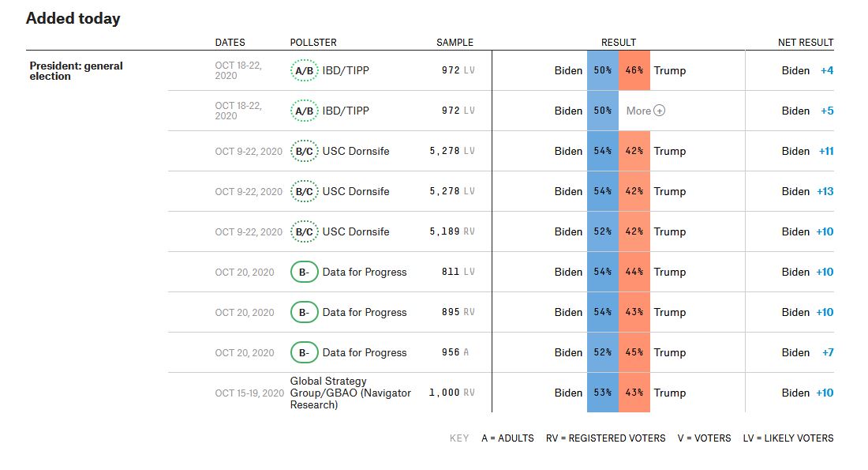Screen dimensions: 868x470
Task: Click the B- badge on the 895 RV row
Action: click(x=304, y=312)
